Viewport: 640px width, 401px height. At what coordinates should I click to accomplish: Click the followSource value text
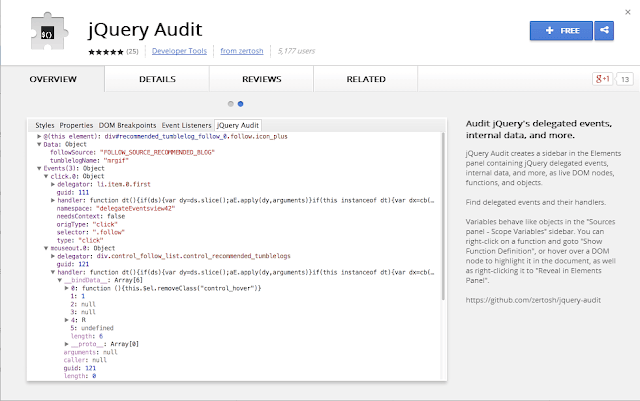pyautogui.click(x=157, y=152)
